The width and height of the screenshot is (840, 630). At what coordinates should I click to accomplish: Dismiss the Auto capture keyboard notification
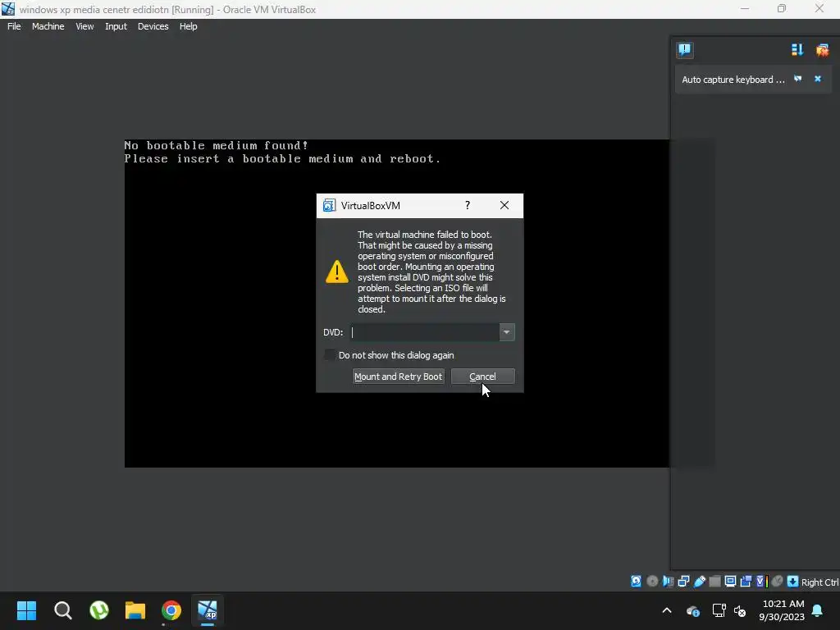(x=818, y=79)
